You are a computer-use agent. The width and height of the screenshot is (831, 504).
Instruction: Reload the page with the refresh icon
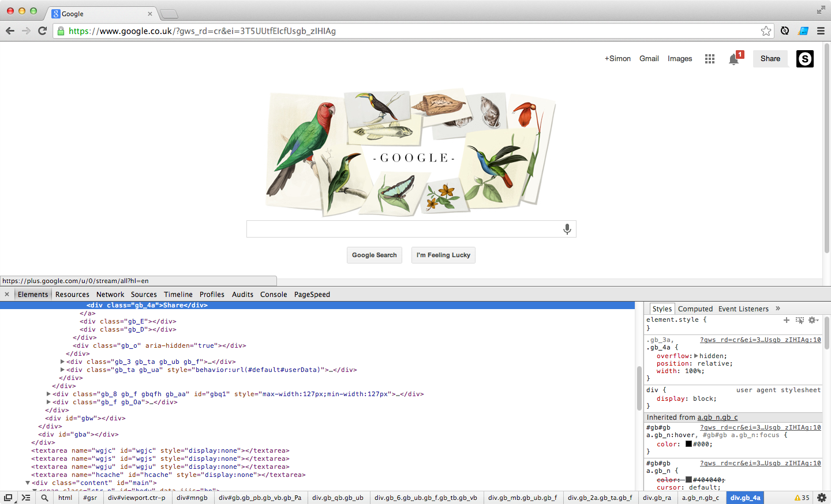click(42, 31)
